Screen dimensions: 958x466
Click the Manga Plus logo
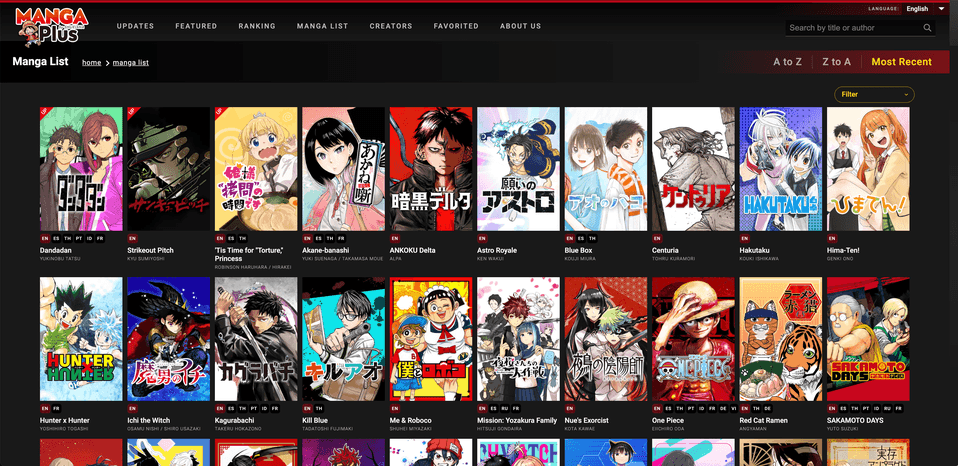point(51,26)
